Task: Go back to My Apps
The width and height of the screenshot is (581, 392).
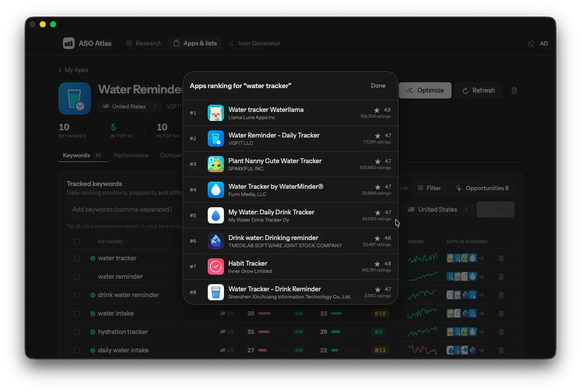Action: 73,70
